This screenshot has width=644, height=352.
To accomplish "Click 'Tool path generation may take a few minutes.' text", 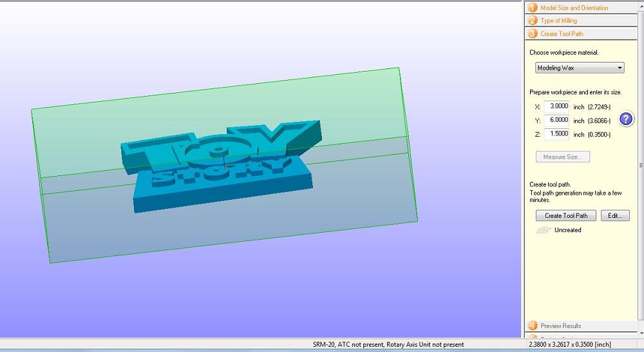I will click(575, 196).
